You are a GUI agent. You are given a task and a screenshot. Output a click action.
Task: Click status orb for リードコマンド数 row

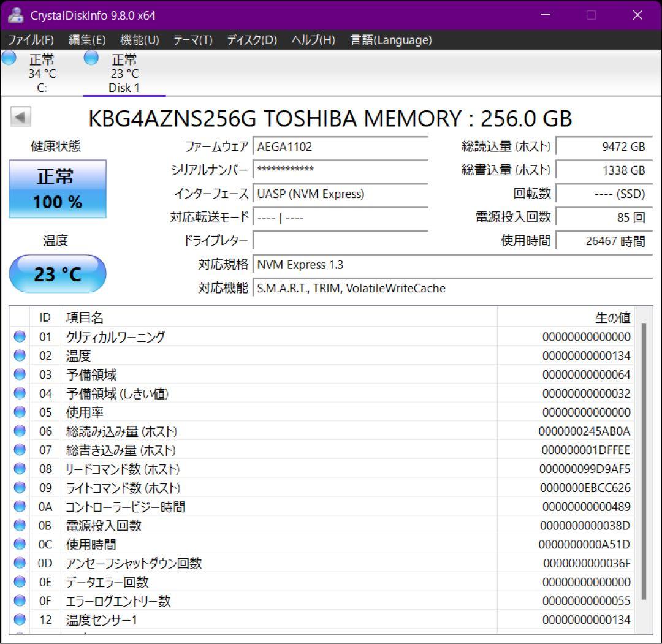point(20,468)
